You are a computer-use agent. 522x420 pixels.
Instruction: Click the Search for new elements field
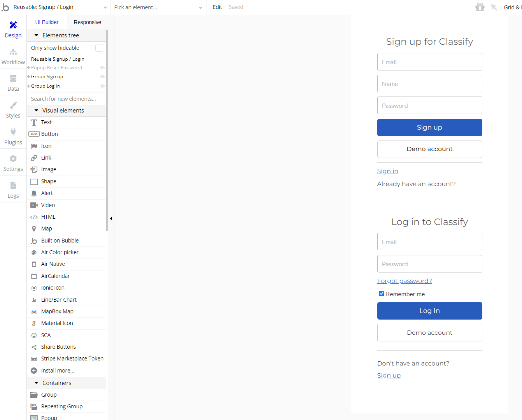point(67,99)
